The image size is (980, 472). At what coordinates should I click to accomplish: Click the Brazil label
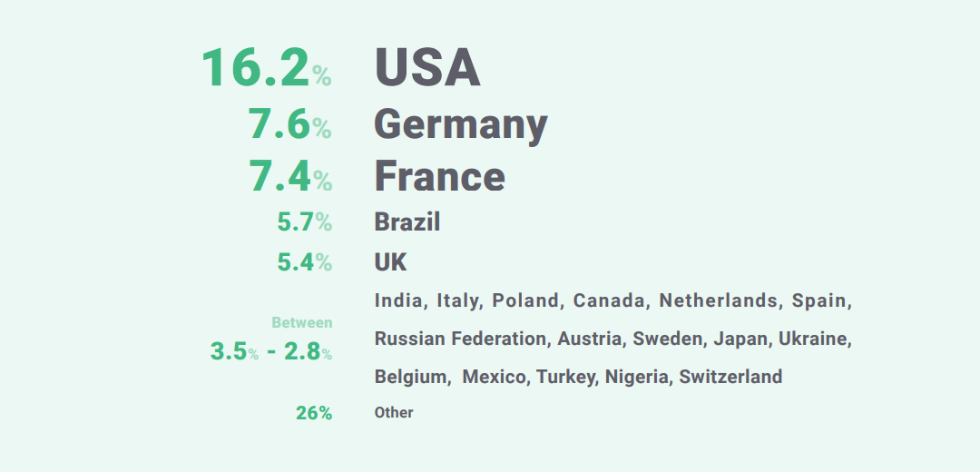click(x=407, y=222)
